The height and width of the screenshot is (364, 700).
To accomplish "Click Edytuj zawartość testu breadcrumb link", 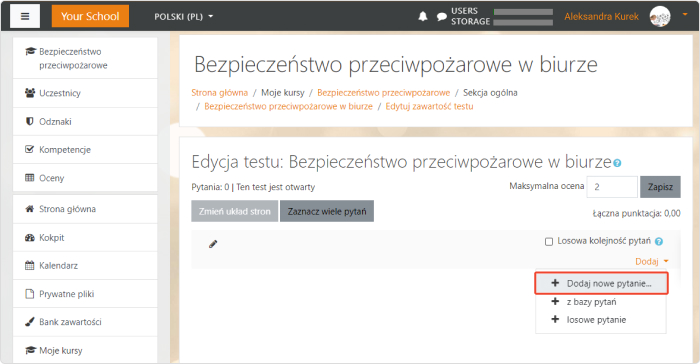I will (x=429, y=106).
